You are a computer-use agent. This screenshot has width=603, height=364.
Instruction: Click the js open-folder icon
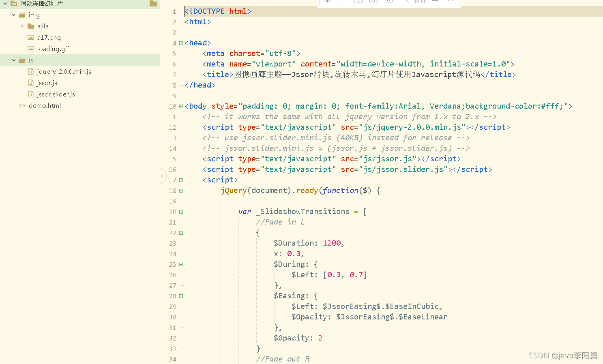click(22, 60)
